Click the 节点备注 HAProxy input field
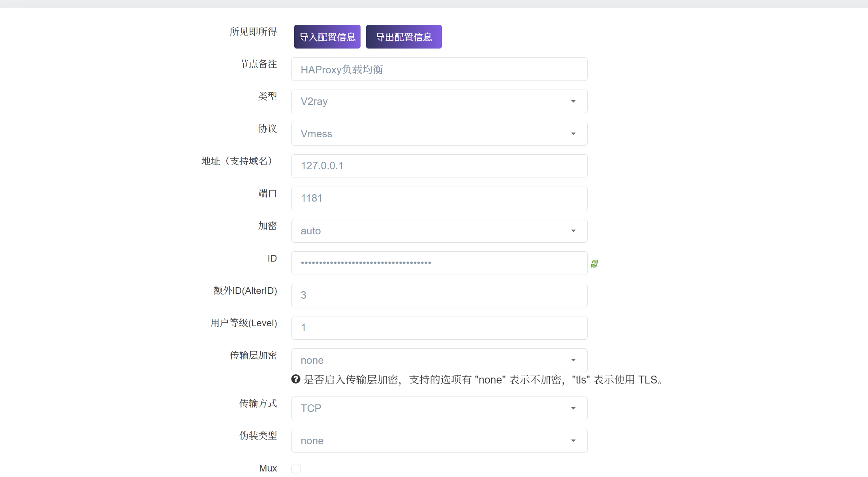The image size is (868, 477). [x=439, y=69]
